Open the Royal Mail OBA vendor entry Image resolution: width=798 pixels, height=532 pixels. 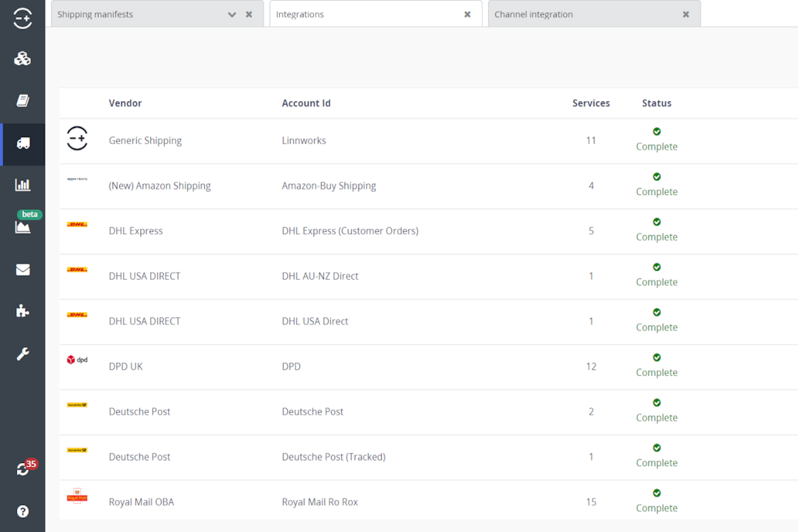(x=141, y=502)
